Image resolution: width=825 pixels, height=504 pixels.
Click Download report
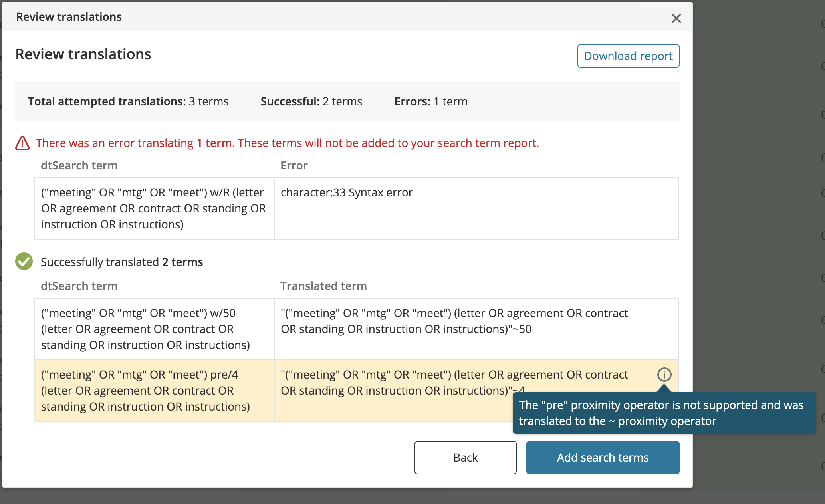(x=628, y=56)
